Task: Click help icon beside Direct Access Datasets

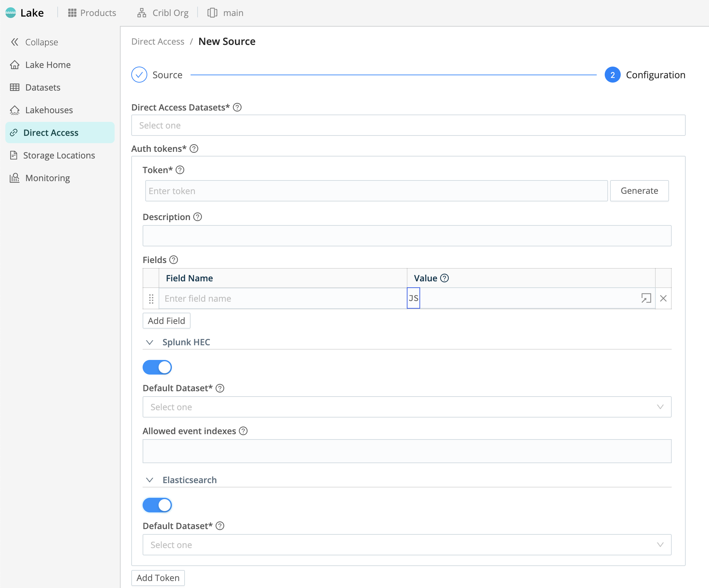Action: coord(237,107)
